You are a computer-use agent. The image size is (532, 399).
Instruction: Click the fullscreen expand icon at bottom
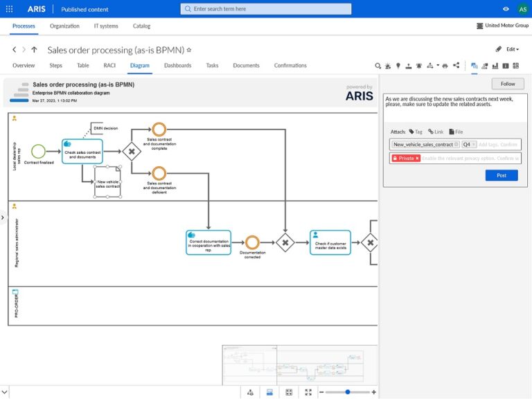[x=308, y=392]
